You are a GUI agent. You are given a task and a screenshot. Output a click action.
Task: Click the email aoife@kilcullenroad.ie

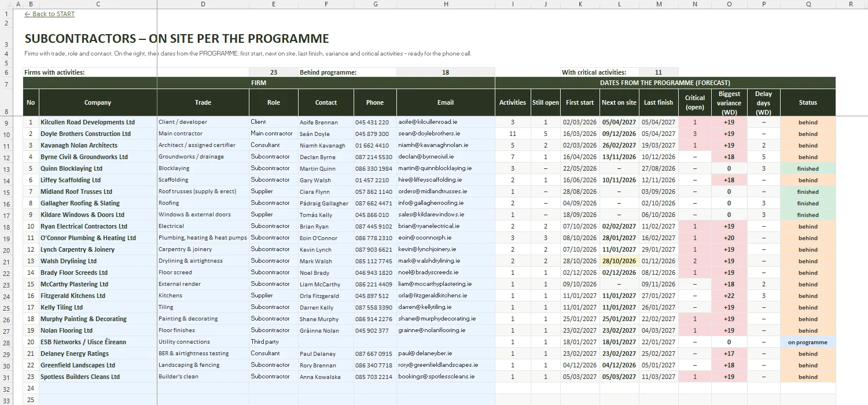446,122
